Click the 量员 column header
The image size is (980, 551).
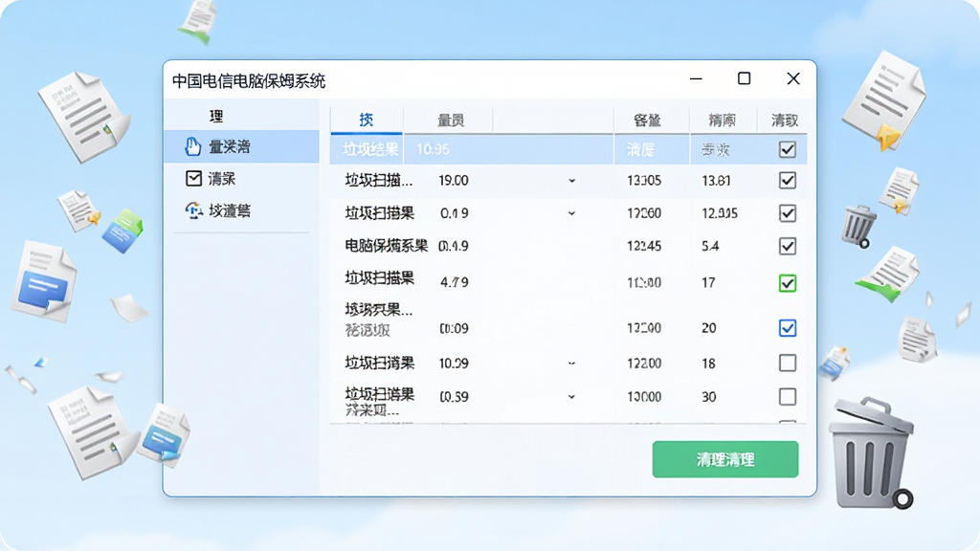[451, 120]
